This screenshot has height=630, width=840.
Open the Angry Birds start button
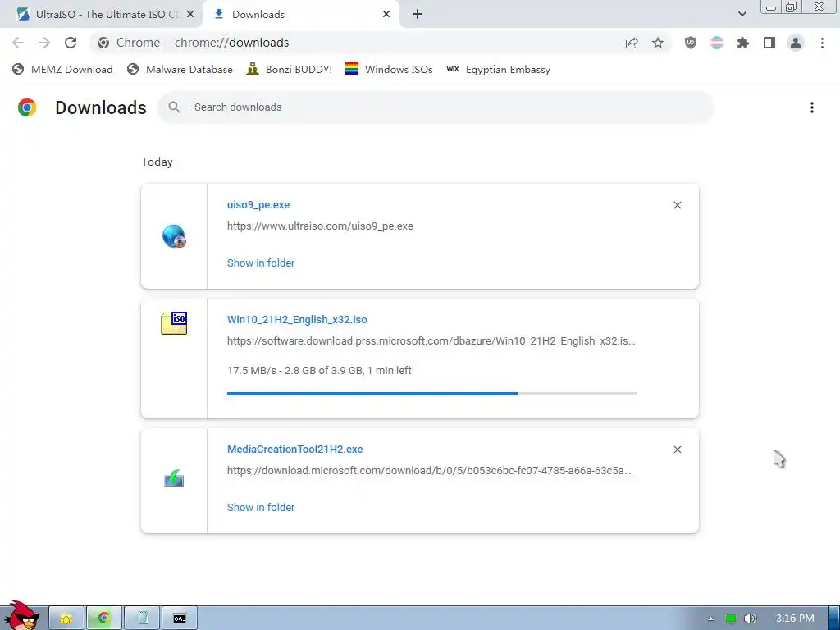[x=21, y=616]
